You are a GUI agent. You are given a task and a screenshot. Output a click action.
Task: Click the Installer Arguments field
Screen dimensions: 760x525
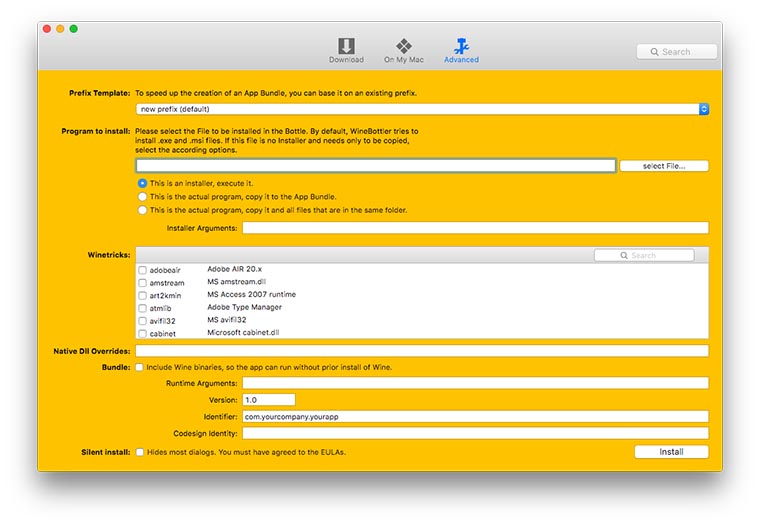click(x=475, y=228)
